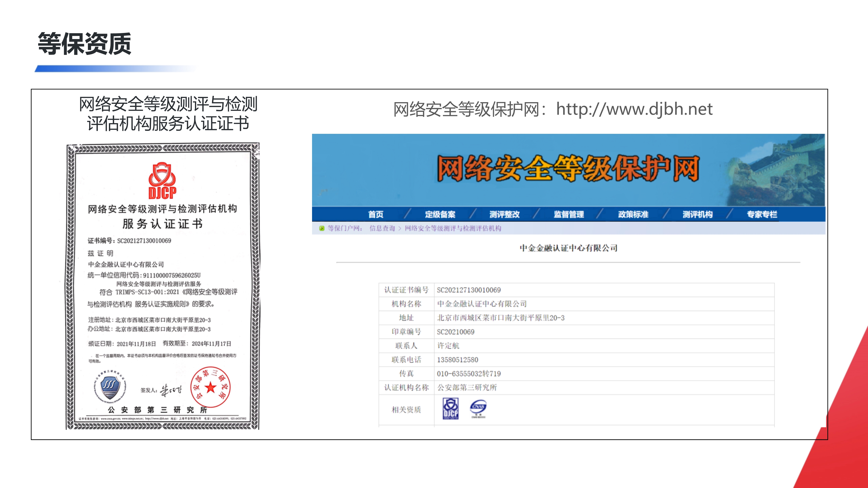Click 证书编号 line on the certificate
Image resolution: width=868 pixels, height=488 pixels.
129,241
